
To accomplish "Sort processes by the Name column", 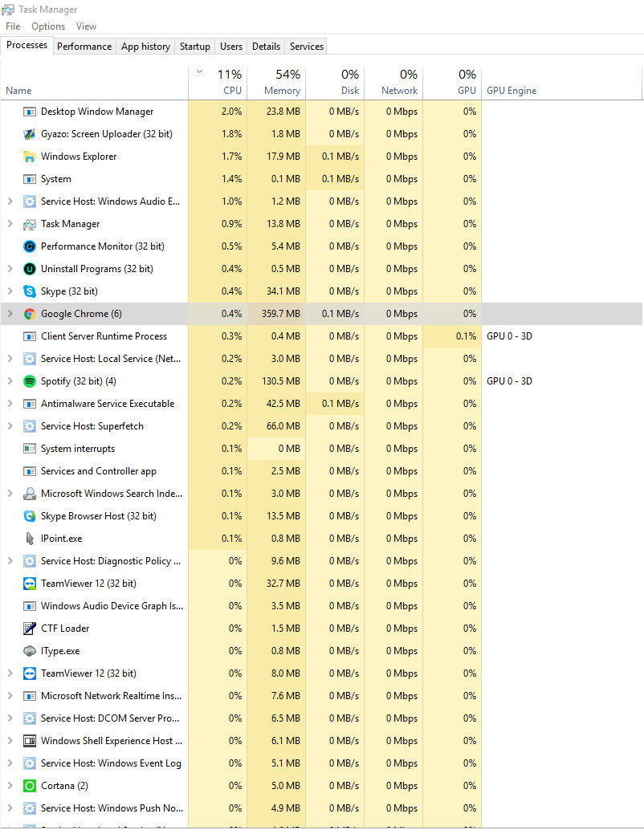I will 94,83.
